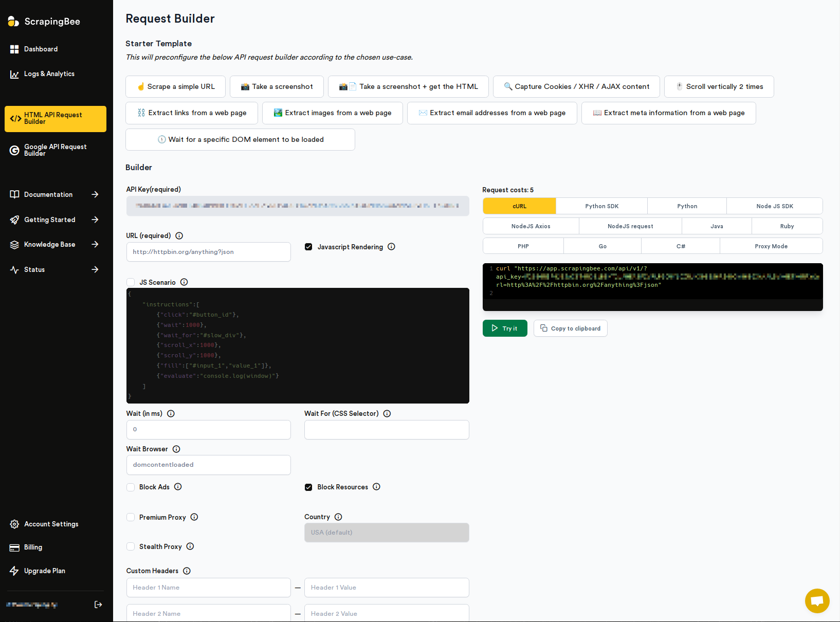This screenshot has width=840, height=622.
Task: Choose Take a screenshot template
Action: click(x=277, y=87)
